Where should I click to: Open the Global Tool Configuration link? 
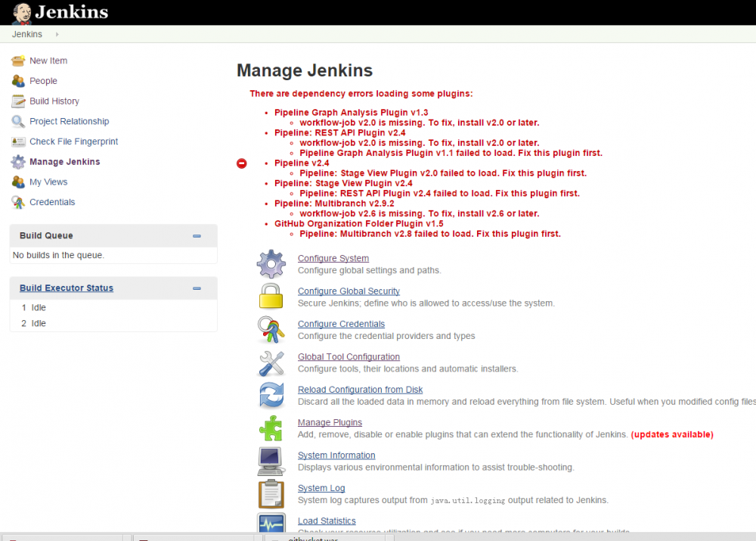click(349, 357)
